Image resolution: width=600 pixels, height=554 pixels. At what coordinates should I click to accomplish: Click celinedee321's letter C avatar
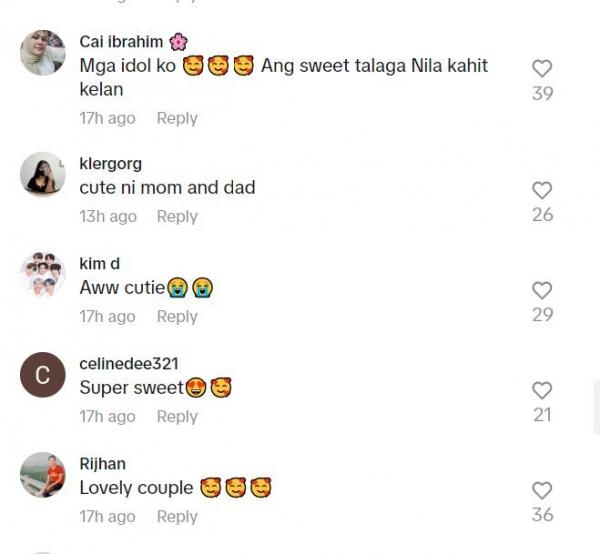click(x=42, y=375)
